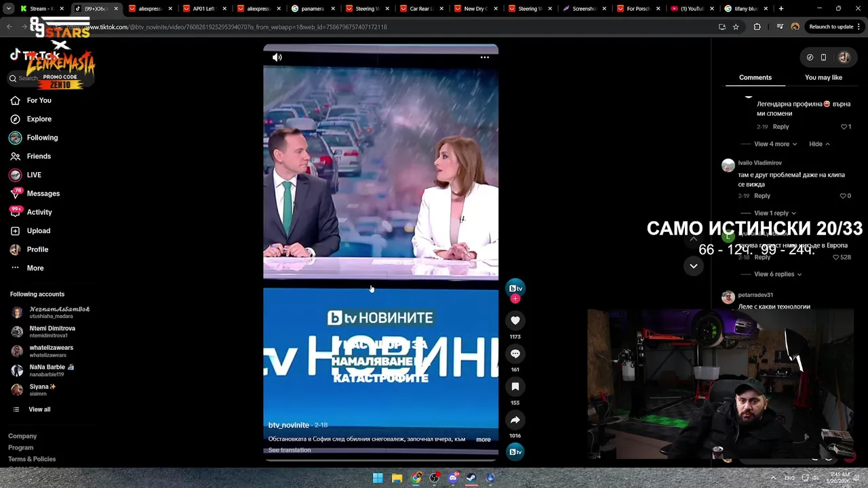Screen dimensions: 868x488
Task: Open the browser tab search dropdown
Action: [9, 9]
